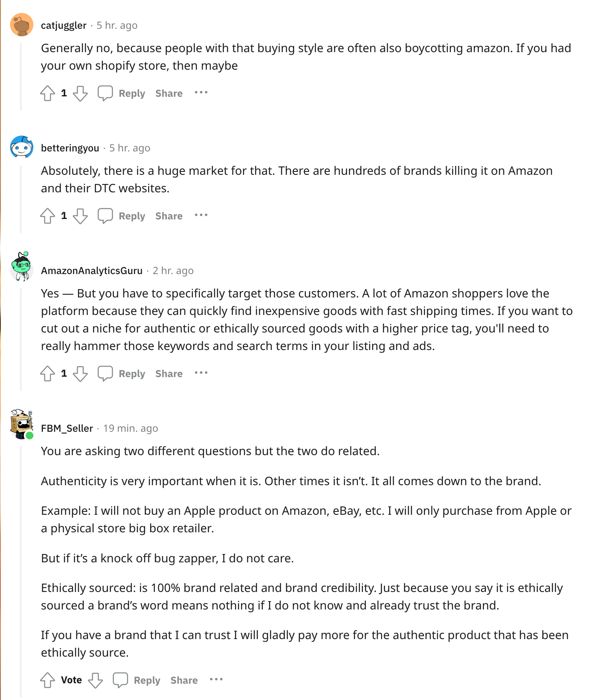Reply to catjuggler's comment

pos(122,93)
